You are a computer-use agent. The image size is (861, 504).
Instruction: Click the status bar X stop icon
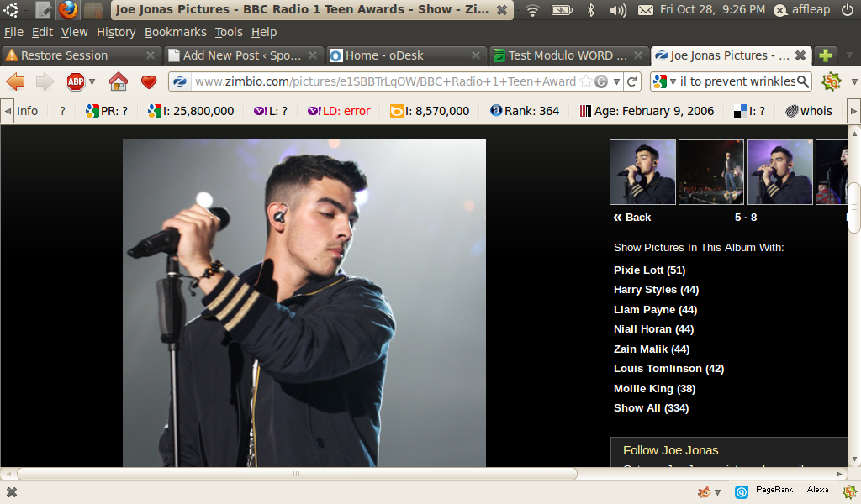pyautogui.click(x=12, y=492)
